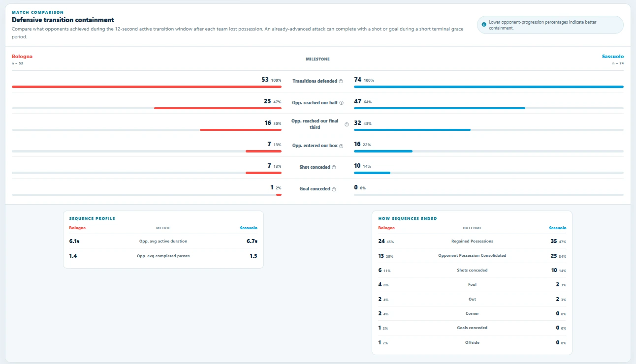Click Bologna's "24" Regained Possessions value
The height and width of the screenshot is (364, 636).
click(x=382, y=241)
